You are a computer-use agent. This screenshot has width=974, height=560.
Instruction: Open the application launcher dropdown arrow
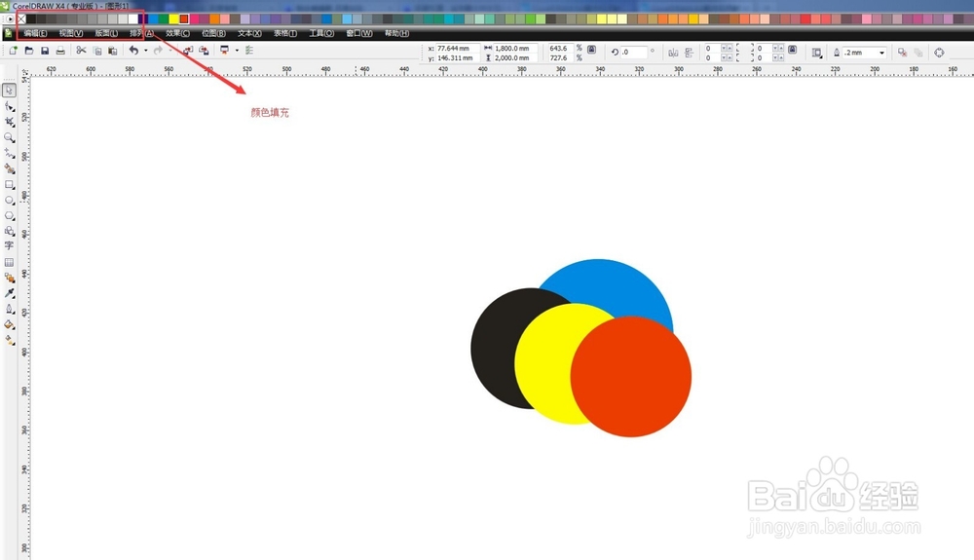point(237,51)
